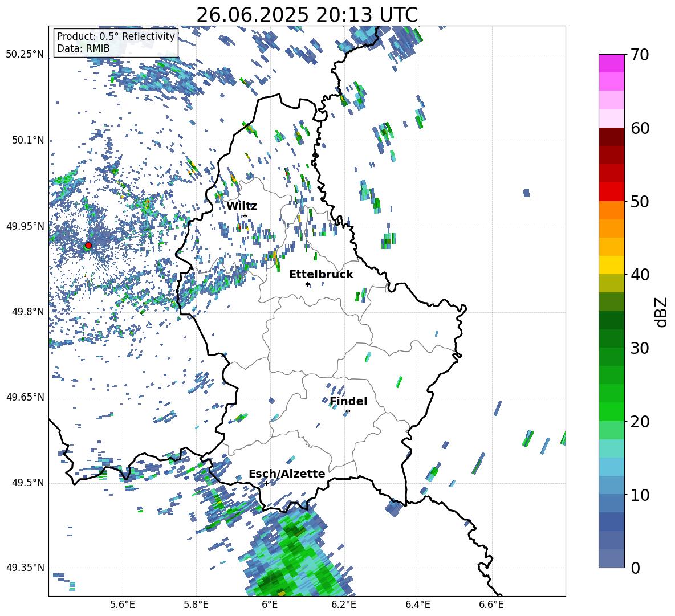
Task: Click the colorbar tick value 10
Action: click(639, 495)
